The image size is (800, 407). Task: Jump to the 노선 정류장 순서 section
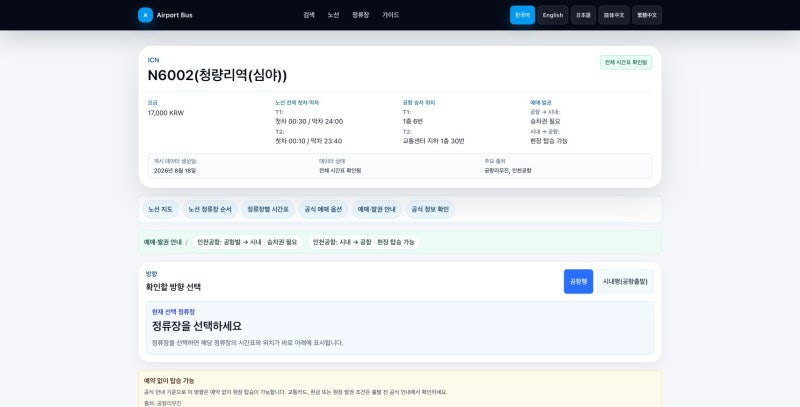[210, 210]
